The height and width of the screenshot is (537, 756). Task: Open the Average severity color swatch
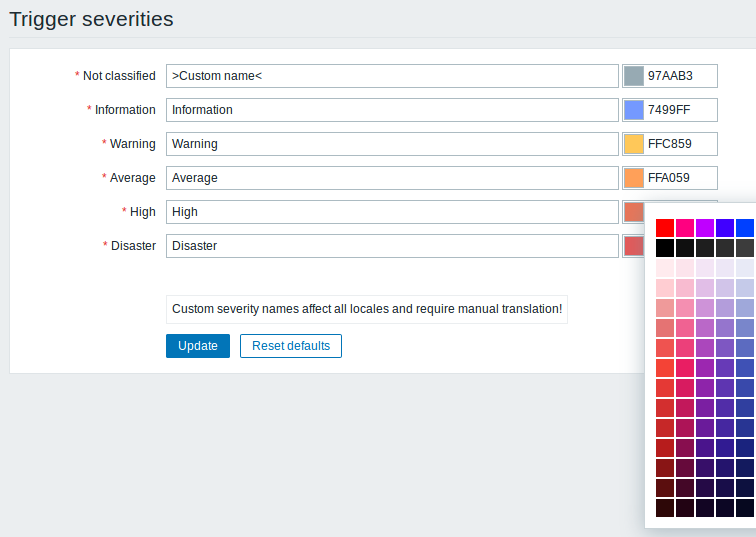coord(634,178)
